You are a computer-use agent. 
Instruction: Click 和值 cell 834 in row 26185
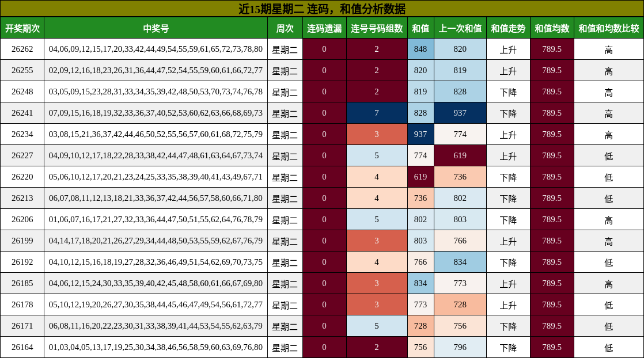click(421, 283)
